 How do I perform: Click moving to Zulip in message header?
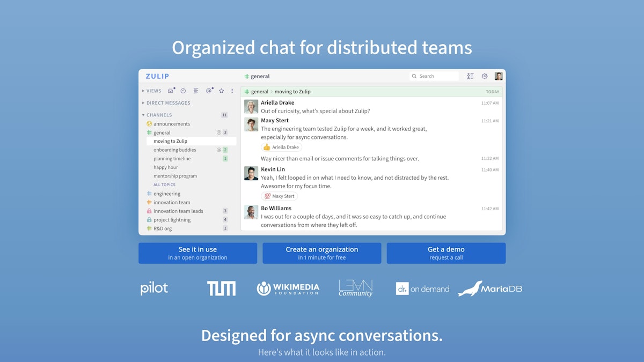tap(292, 92)
